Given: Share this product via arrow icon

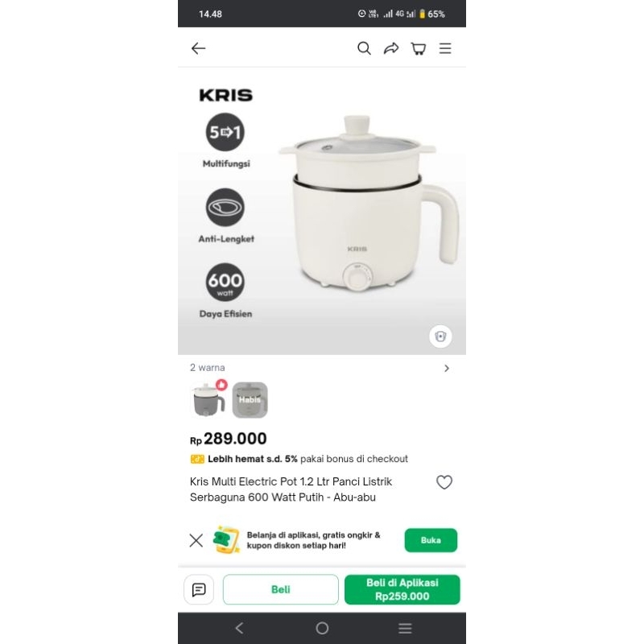Looking at the screenshot, I should (391, 48).
